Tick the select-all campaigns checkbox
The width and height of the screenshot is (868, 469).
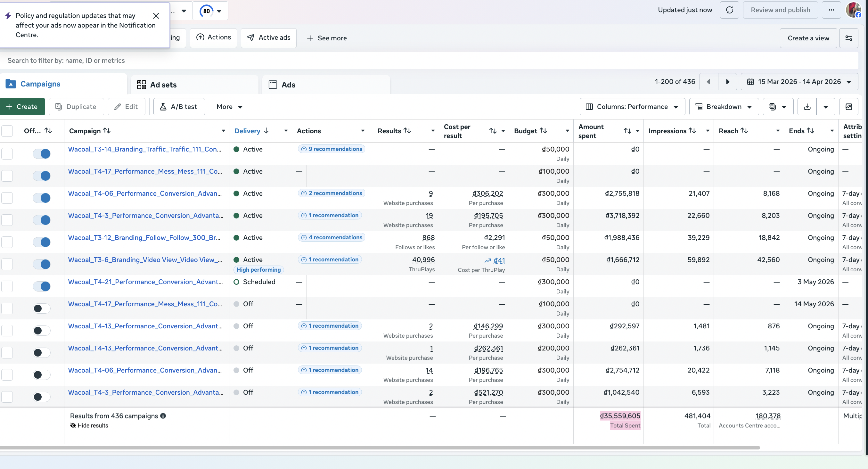coord(7,131)
